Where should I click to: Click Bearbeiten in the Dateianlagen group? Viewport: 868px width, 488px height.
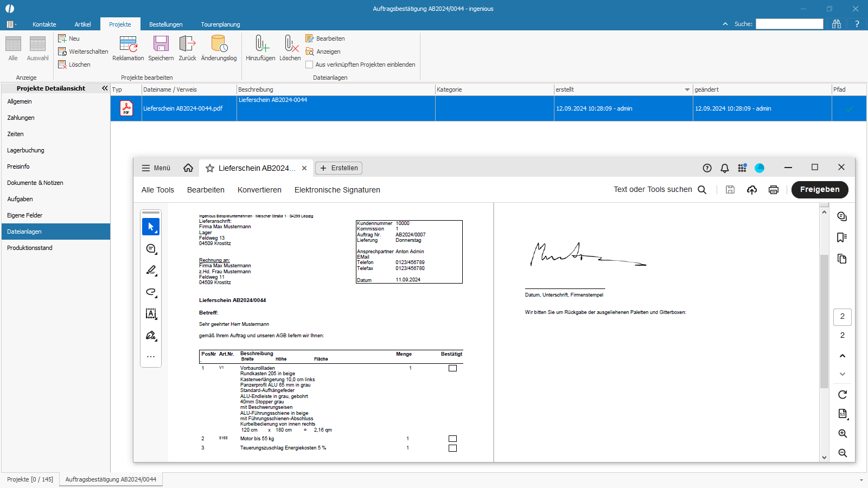[325, 38]
